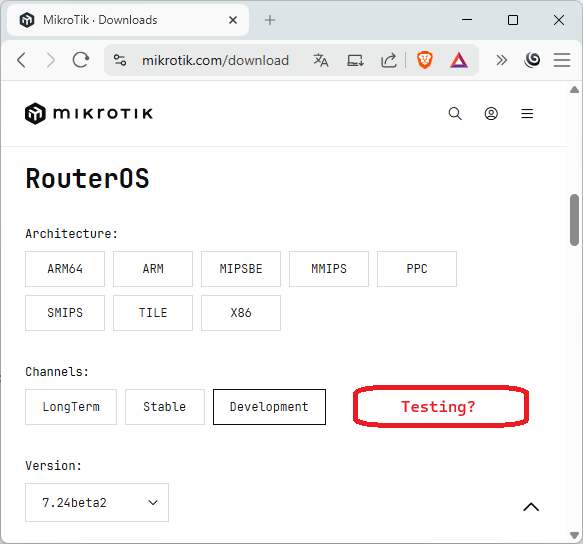
Task: Select TILE architecture
Action: point(153,313)
